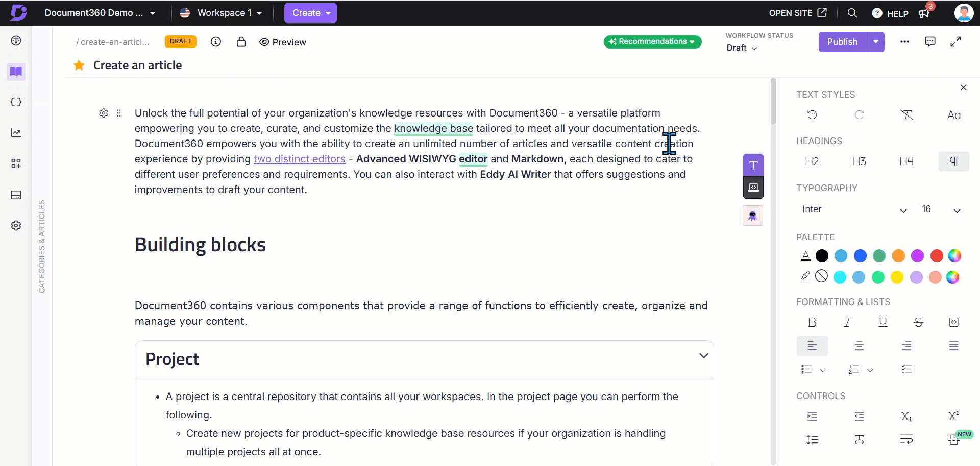The height and width of the screenshot is (466, 980).
Task: Open the user profile avatar
Action: click(x=964, y=13)
